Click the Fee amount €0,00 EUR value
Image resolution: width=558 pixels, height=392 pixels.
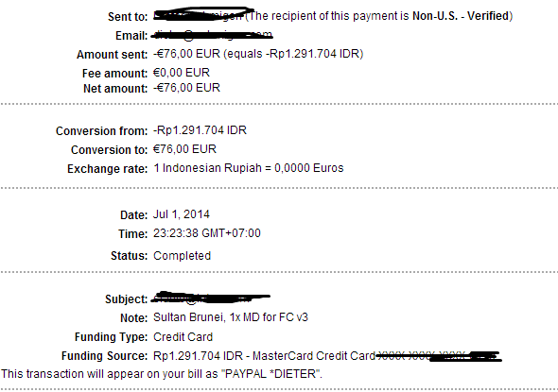pos(182,73)
